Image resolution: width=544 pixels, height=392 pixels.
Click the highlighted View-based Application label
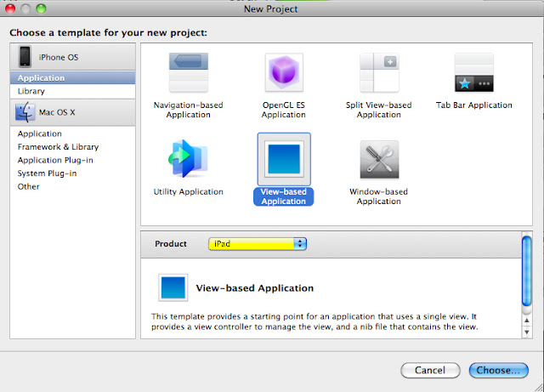coord(284,196)
